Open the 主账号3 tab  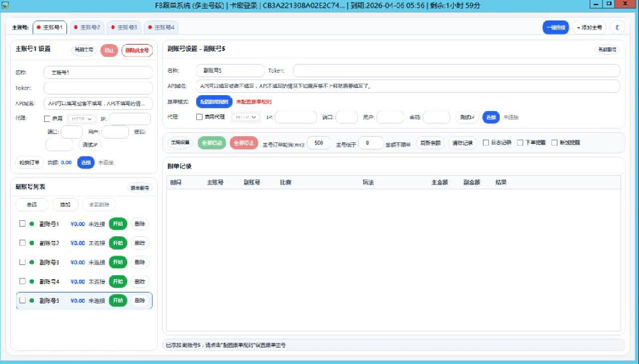tap(125, 27)
